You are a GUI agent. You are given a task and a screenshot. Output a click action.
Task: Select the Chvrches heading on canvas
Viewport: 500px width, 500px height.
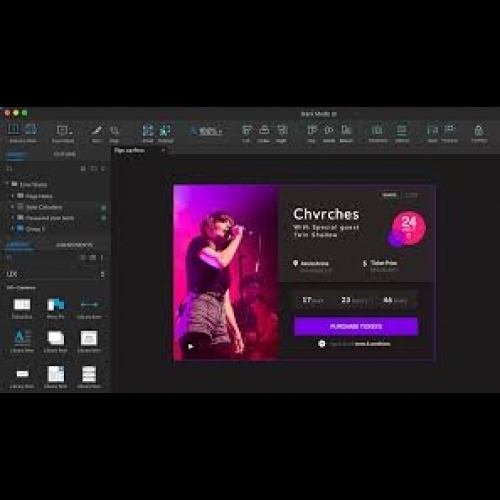pos(326,214)
